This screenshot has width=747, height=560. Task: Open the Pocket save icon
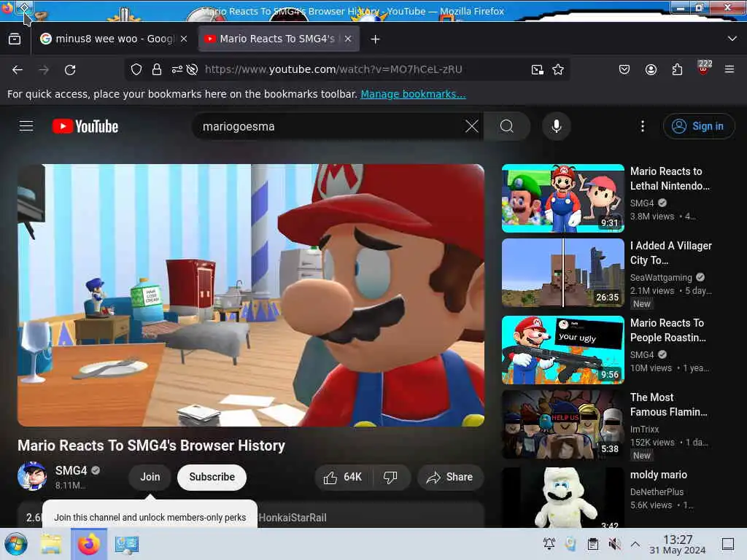[624, 69]
